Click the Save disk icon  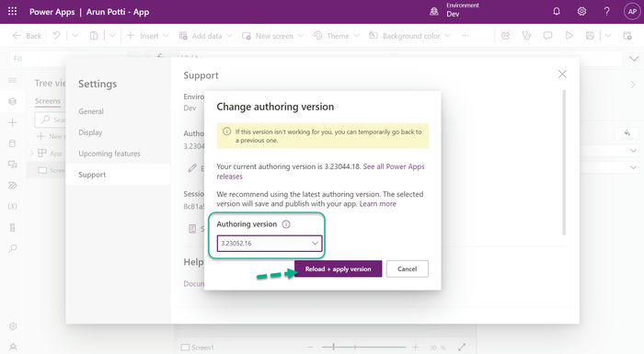(x=590, y=36)
